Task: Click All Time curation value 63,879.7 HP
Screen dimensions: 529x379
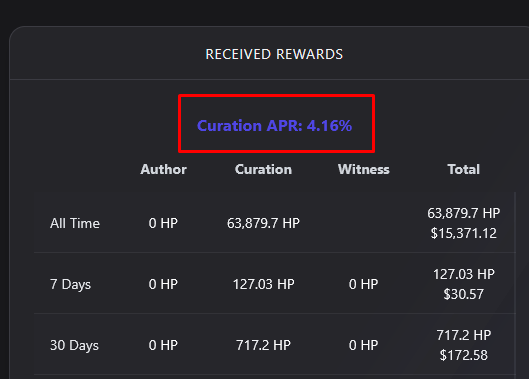Action: click(x=263, y=223)
